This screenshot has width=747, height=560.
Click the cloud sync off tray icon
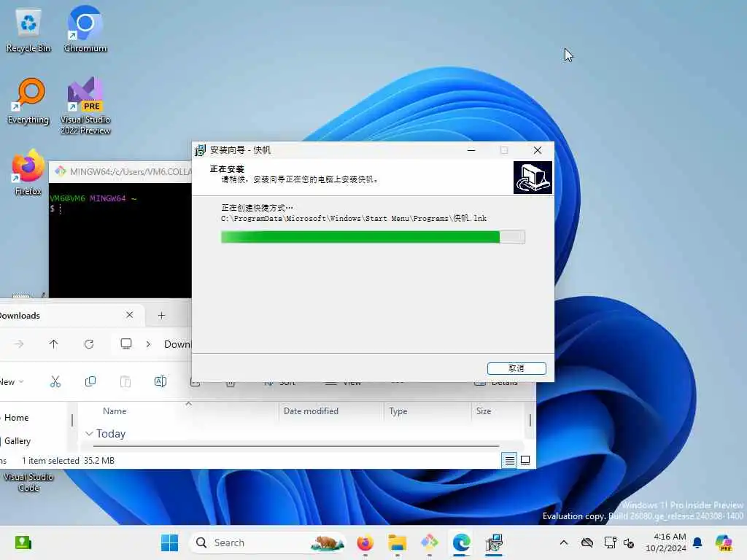pos(587,542)
